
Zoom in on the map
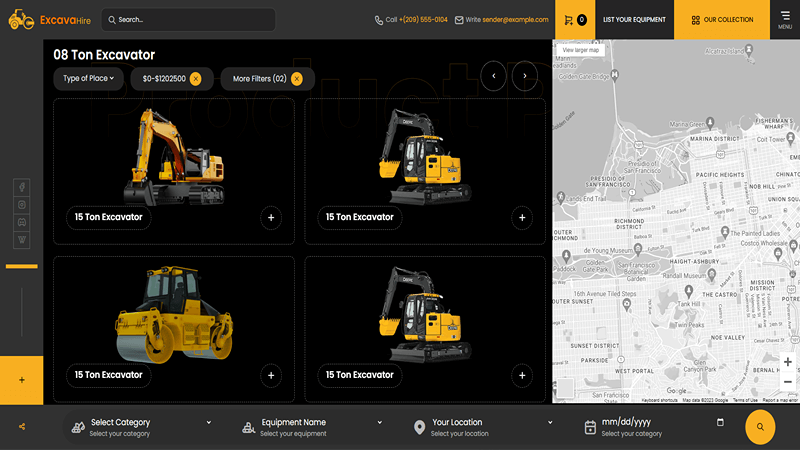(x=788, y=362)
